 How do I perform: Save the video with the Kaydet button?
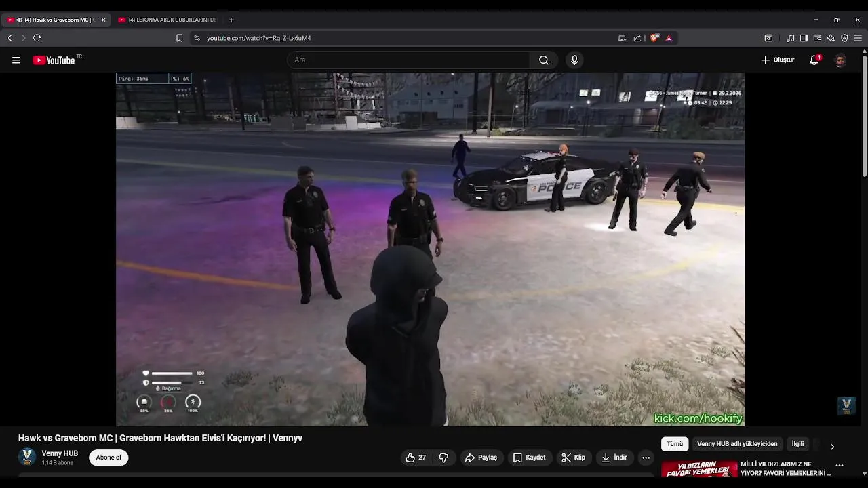[x=529, y=457]
